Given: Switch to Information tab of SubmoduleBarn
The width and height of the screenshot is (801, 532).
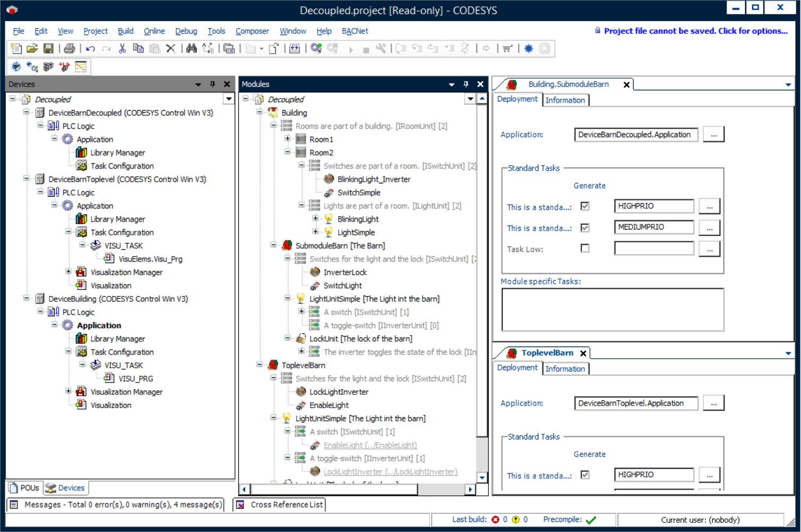Looking at the screenshot, I should [565, 100].
